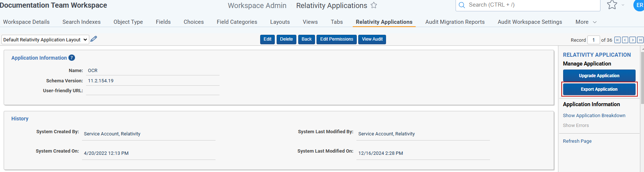The height and width of the screenshot is (172, 644).
Task: Expand the More tabs menu
Action: (x=586, y=22)
